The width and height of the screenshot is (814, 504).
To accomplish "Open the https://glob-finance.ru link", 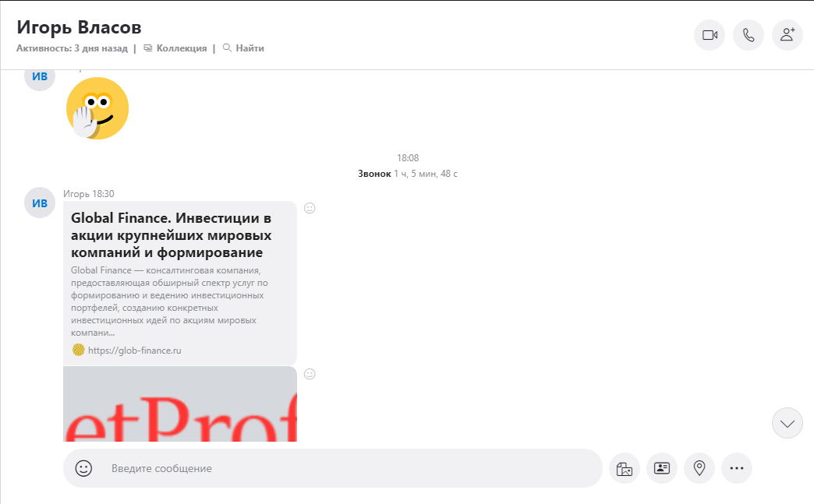I will [x=134, y=351].
